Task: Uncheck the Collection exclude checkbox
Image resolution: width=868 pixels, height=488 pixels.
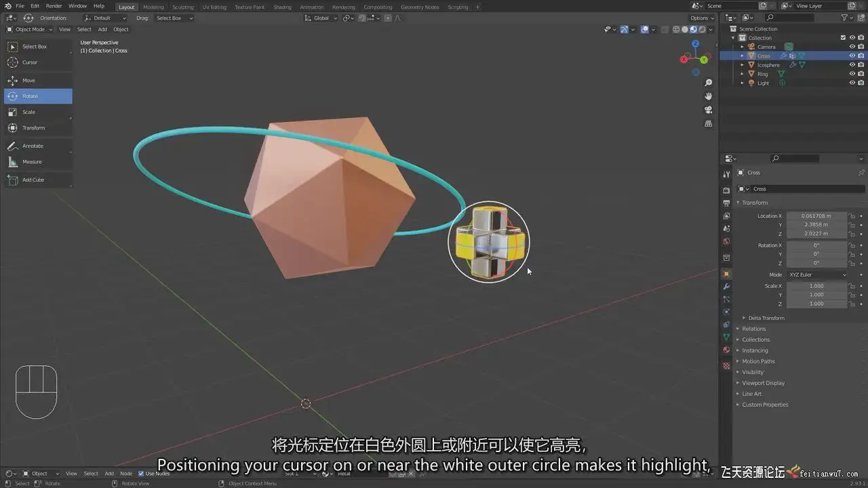Action: click(x=843, y=38)
